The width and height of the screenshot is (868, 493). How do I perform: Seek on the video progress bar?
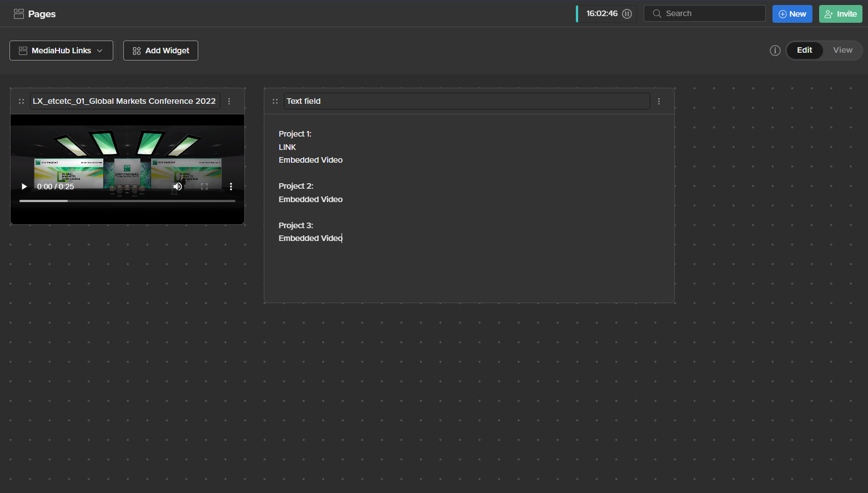coord(127,201)
